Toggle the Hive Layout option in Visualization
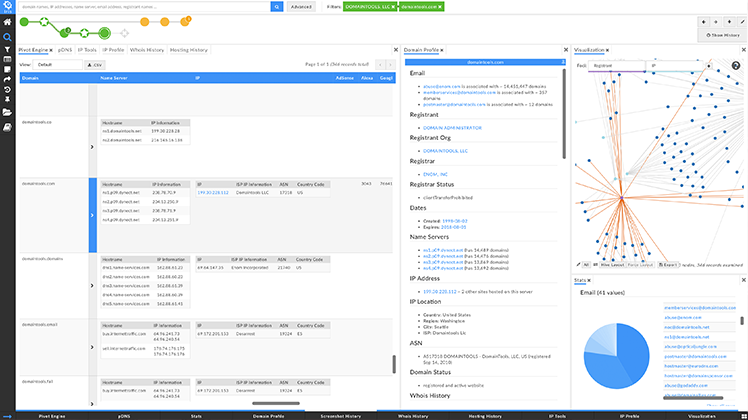The image size is (748, 420). tap(612, 264)
